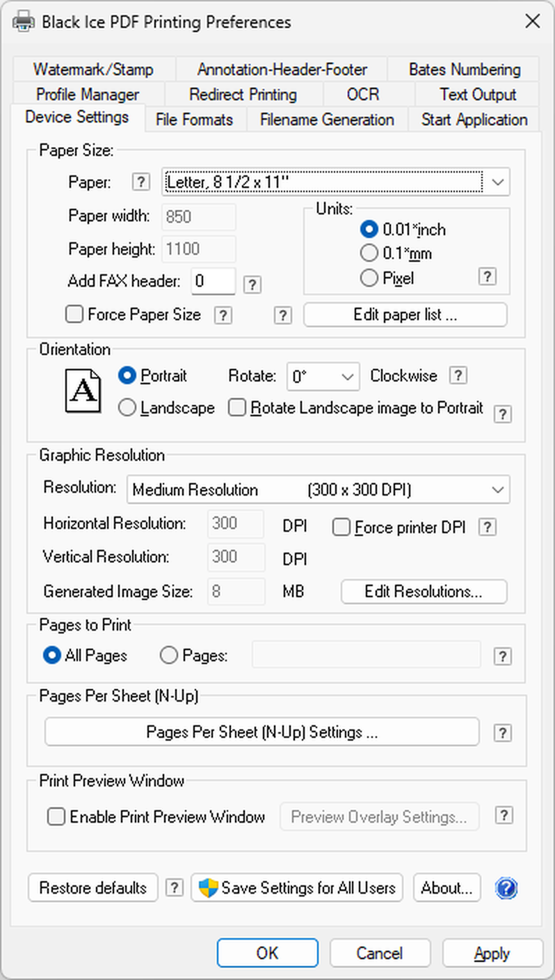Screen dimensions: 555x980
Task: Click help icon beside Force printer DPI
Action: click(x=488, y=527)
